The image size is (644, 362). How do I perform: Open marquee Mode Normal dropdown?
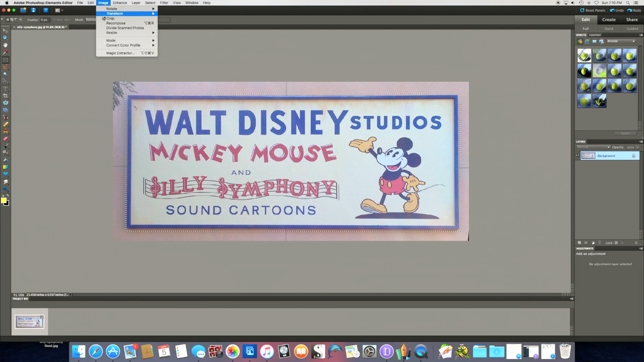[91, 20]
